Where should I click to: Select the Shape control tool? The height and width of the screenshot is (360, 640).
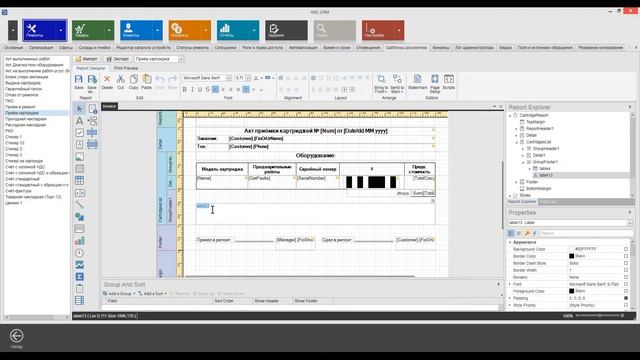80,217
